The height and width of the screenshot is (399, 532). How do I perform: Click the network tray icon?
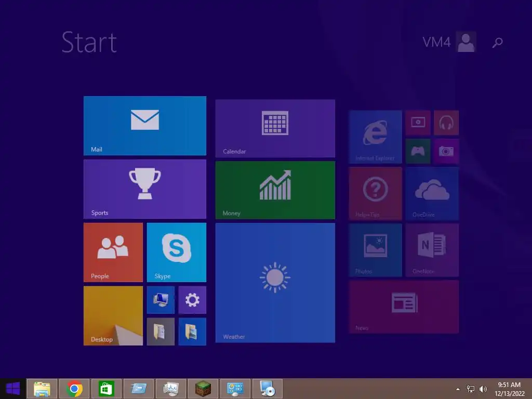point(471,389)
